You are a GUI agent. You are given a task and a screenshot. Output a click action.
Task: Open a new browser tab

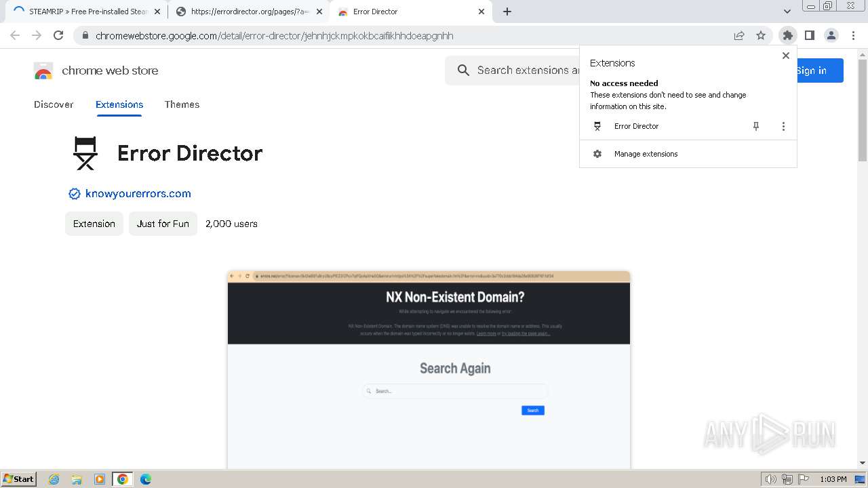coord(507,12)
